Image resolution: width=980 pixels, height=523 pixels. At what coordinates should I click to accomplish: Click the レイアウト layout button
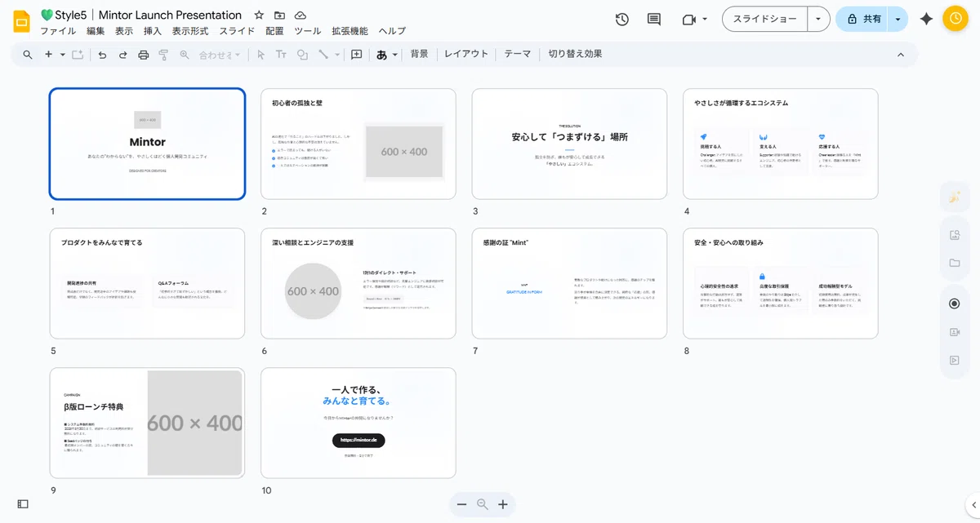click(466, 55)
